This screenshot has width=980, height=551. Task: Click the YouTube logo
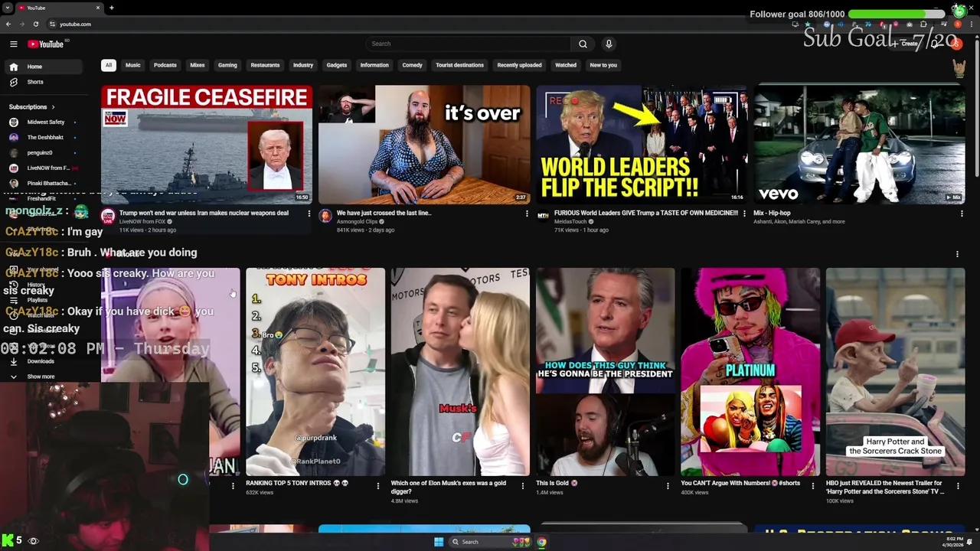point(46,44)
